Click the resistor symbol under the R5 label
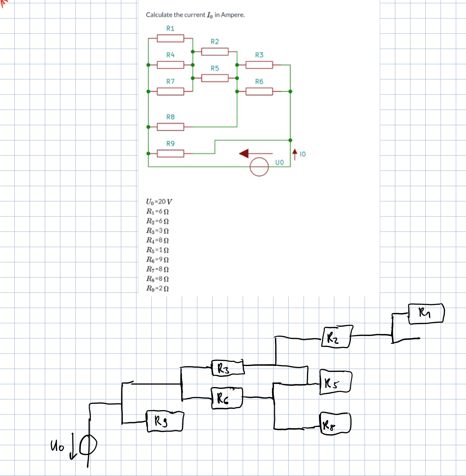466x476 pixels. pos(215,78)
